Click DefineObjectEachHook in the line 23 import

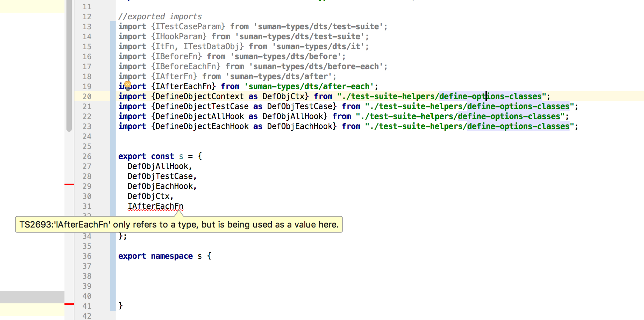(x=202, y=126)
